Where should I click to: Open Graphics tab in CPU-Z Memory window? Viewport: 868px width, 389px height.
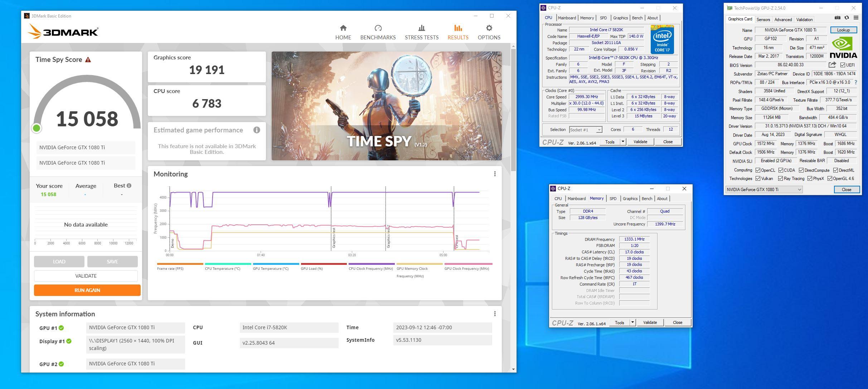pyautogui.click(x=630, y=199)
